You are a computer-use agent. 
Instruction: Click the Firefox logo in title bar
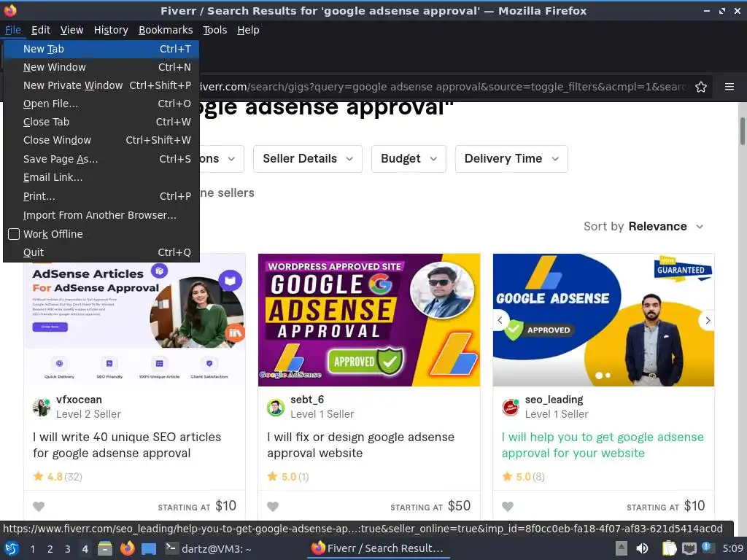pyautogui.click(x=10, y=10)
